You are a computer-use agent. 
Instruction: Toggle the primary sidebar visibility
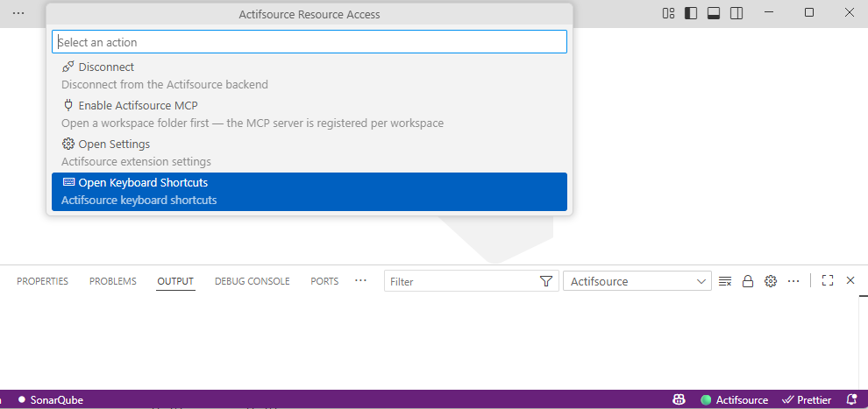point(691,13)
